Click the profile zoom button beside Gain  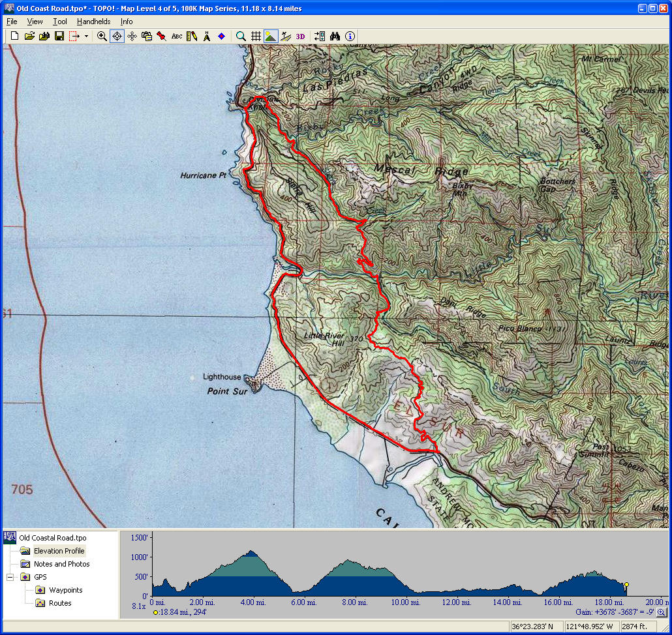click(662, 612)
